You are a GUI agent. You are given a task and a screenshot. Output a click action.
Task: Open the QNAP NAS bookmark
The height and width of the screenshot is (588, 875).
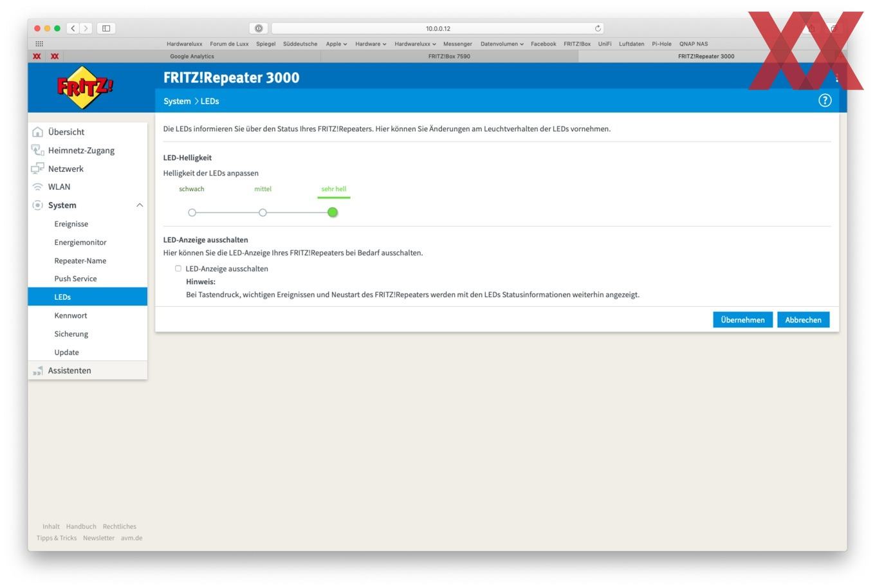click(694, 44)
